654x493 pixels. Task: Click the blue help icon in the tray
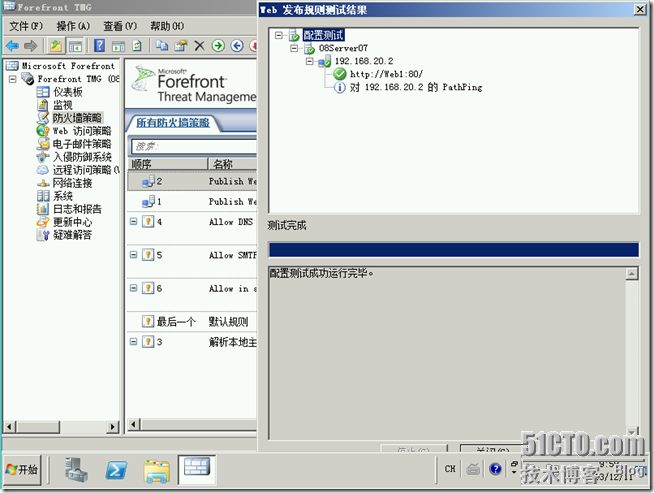click(x=495, y=469)
